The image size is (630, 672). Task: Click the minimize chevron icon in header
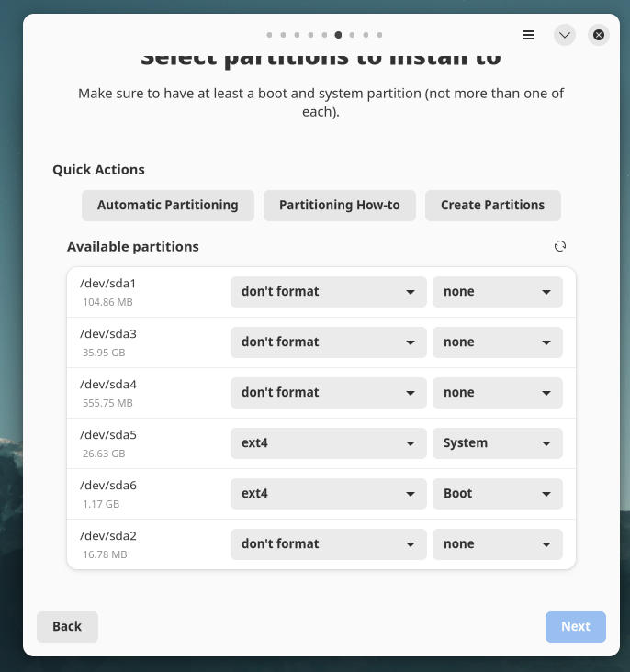pos(565,35)
